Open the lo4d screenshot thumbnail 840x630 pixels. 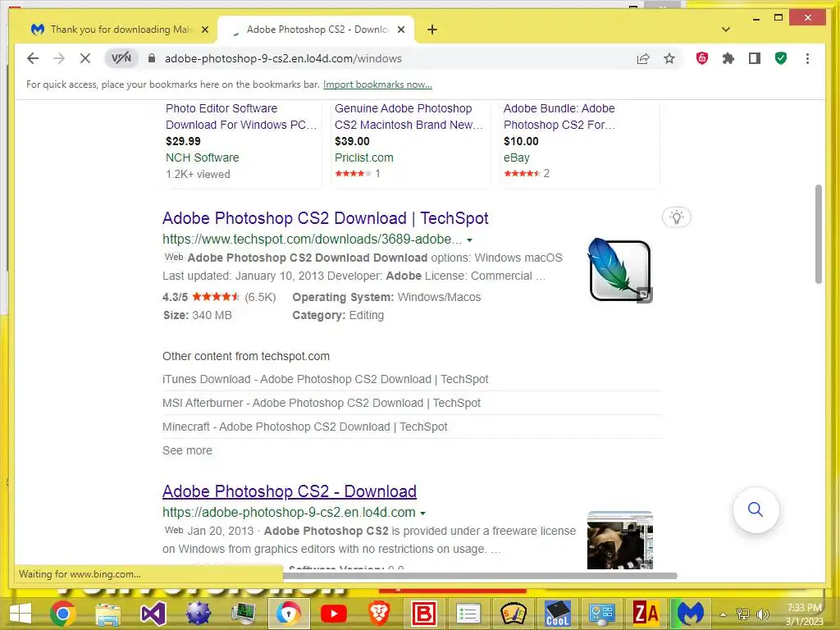point(620,540)
